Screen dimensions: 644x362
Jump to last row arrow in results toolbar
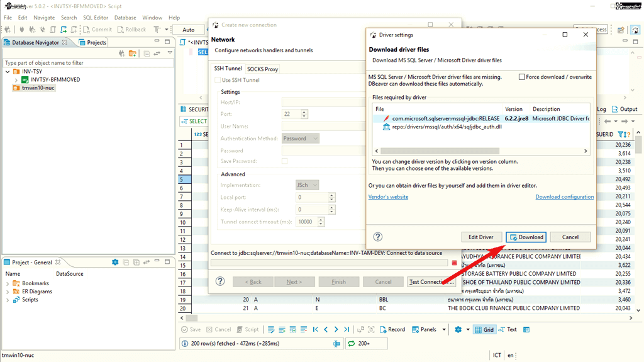coord(347,329)
